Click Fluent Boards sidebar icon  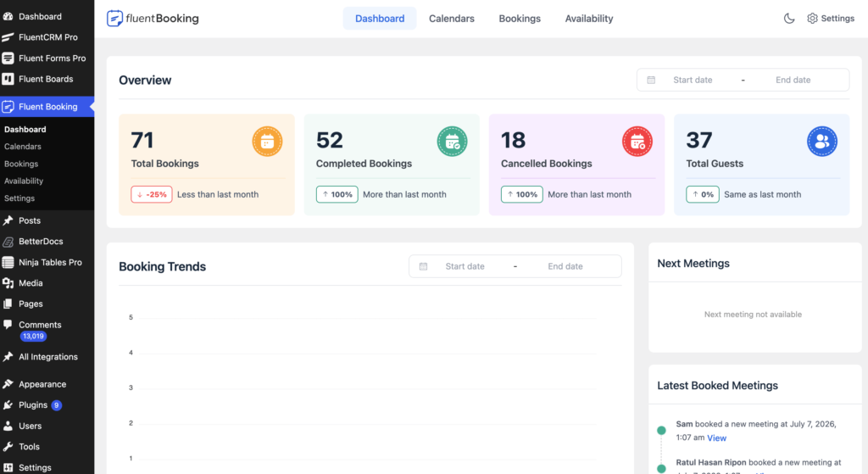[x=8, y=79]
